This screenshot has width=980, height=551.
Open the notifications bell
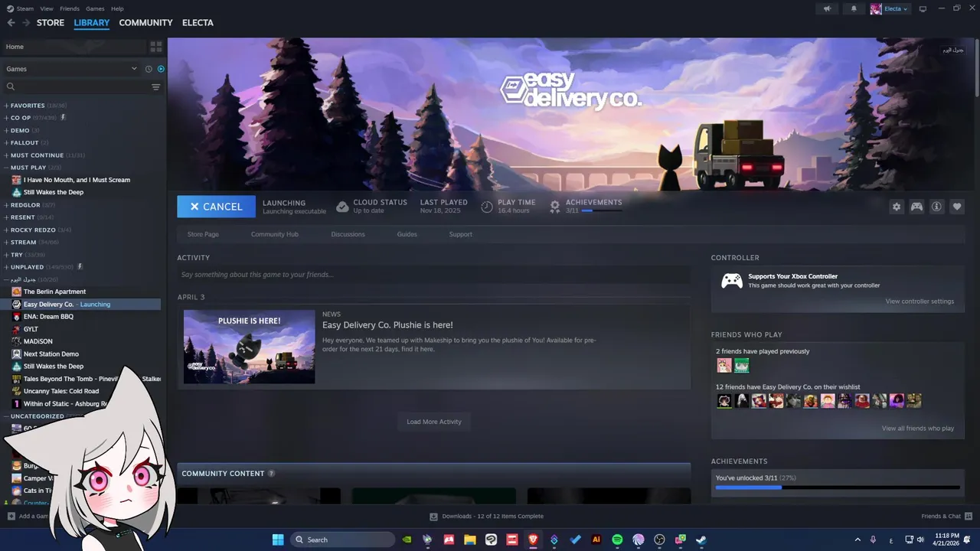[x=854, y=9]
